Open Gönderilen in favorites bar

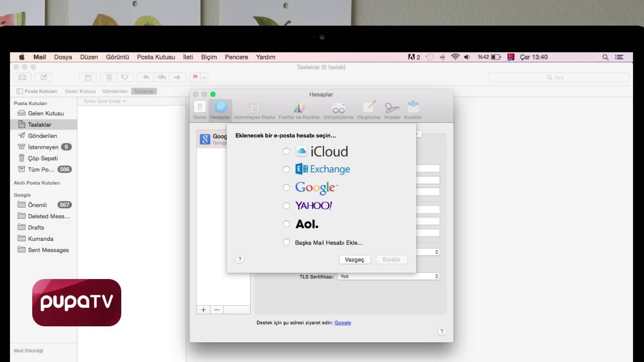coord(115,91)
